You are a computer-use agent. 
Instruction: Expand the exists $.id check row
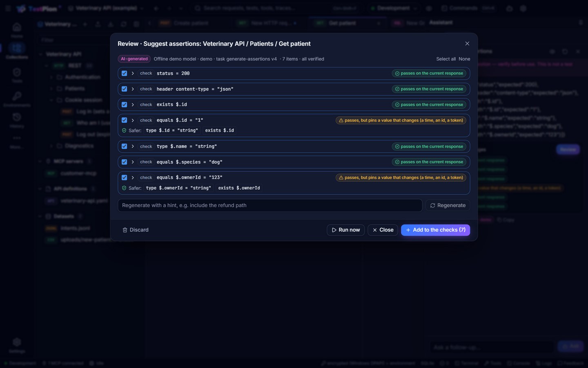pyautogui.click(x=133, y=105)
